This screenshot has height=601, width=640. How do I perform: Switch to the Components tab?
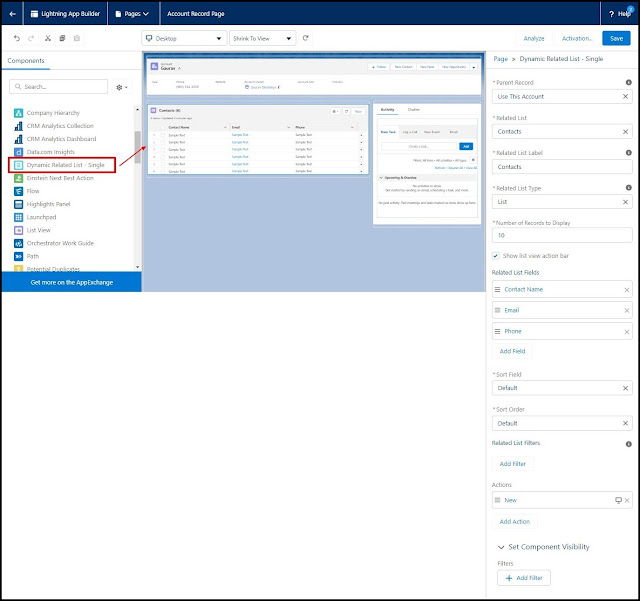tap(26, 60)
